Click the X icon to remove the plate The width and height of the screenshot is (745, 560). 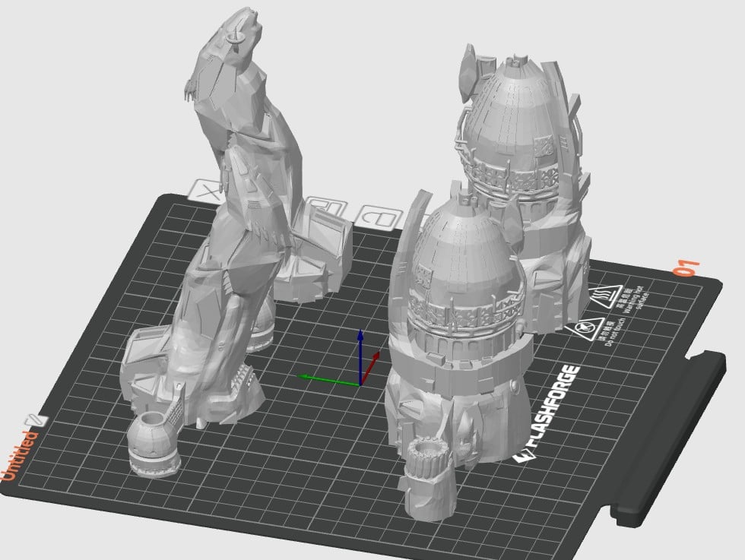[205, 191]
